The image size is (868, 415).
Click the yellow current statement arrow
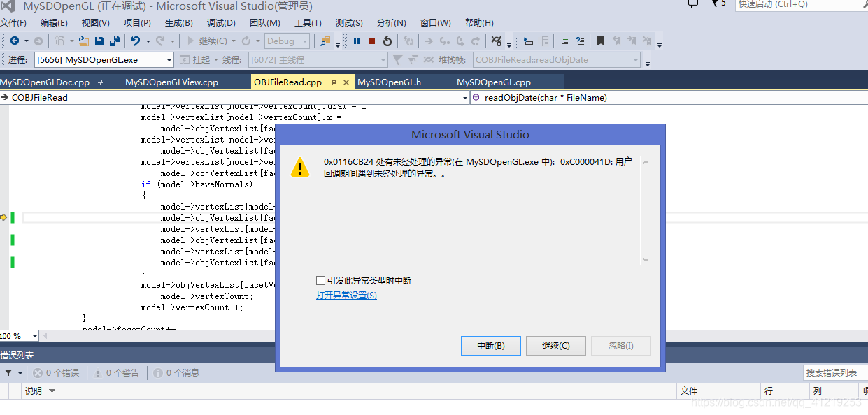tap(3, 217)
